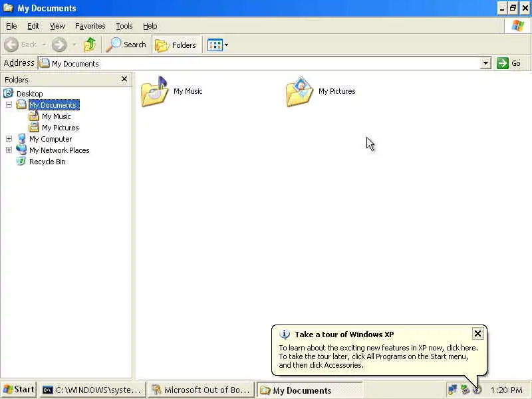Screen dimensions: 532x399
Task: Open the Favorites menu
Action: [90, 26]
